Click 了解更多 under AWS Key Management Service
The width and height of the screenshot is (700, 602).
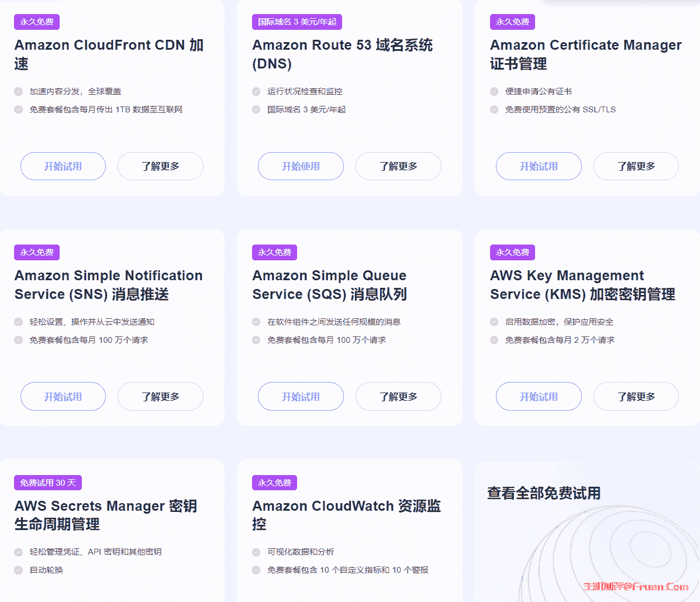point(636,397)
